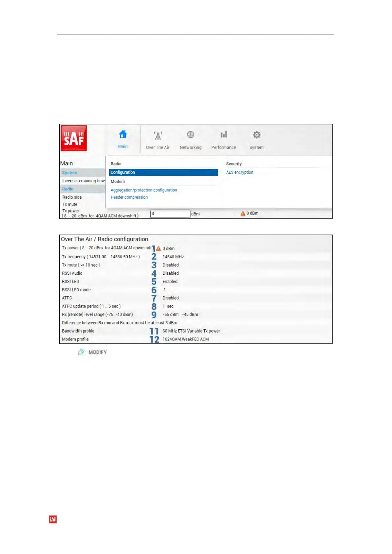This screenshot has height=554, width=392.
Task: Click the RSSI Audio Disabled value
Action: click(x=170, y=273)
